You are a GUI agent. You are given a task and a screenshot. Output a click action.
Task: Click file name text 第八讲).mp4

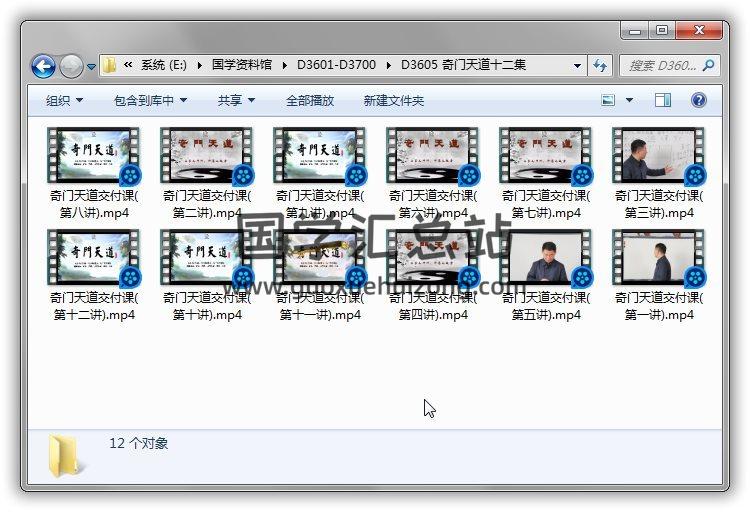click(94, 213)
